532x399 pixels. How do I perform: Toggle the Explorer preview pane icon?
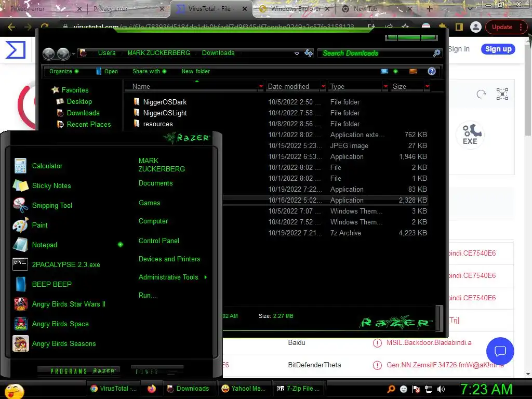[413, 71]
